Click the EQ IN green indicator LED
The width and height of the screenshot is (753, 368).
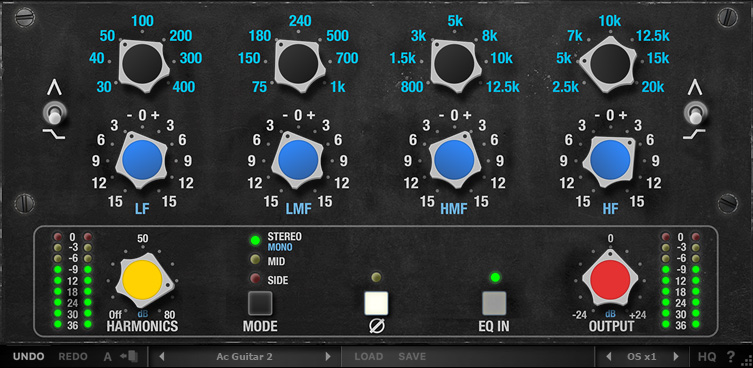495,277
